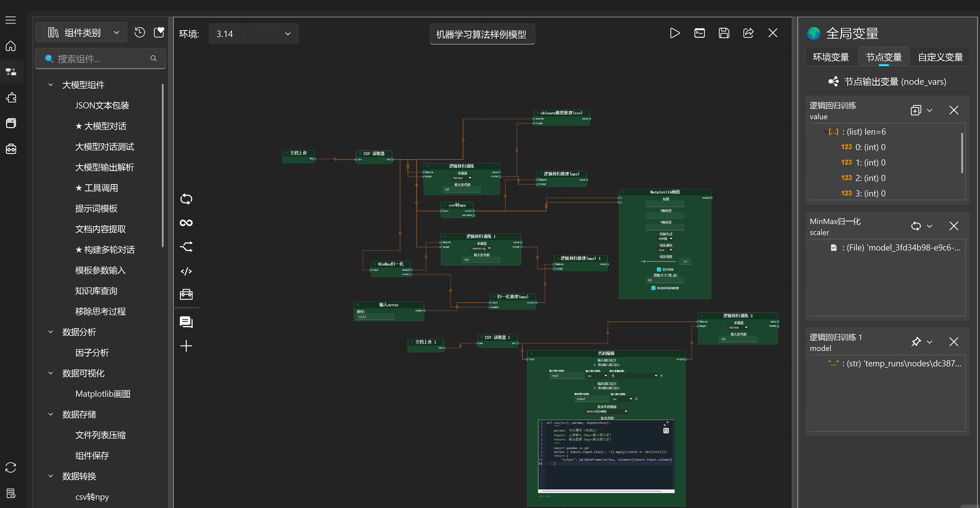The width and height of the screenshot is (980, 508).
Task: Open the 胶水代码模板 default dropdown
Action: [607, 411]
